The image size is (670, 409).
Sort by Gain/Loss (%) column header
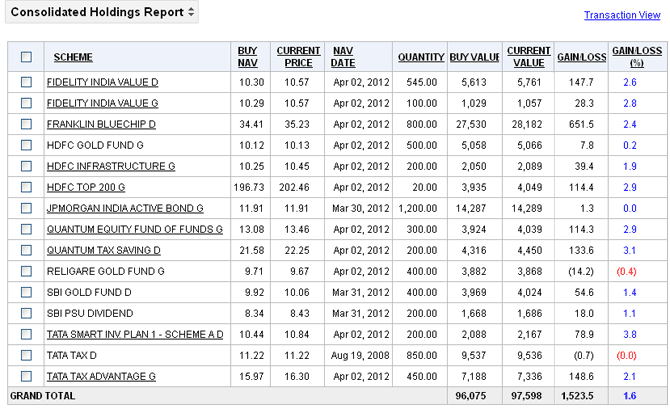pos(637,57)
